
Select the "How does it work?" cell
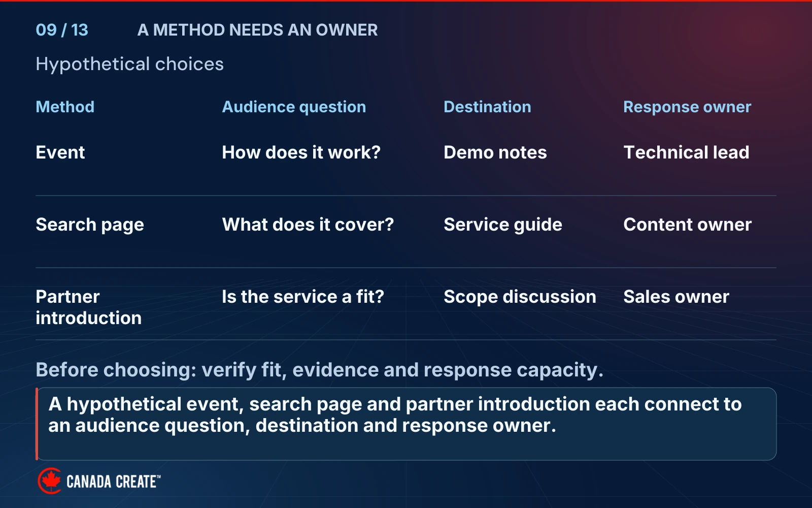pyautogui.click(x=301, y=152)
